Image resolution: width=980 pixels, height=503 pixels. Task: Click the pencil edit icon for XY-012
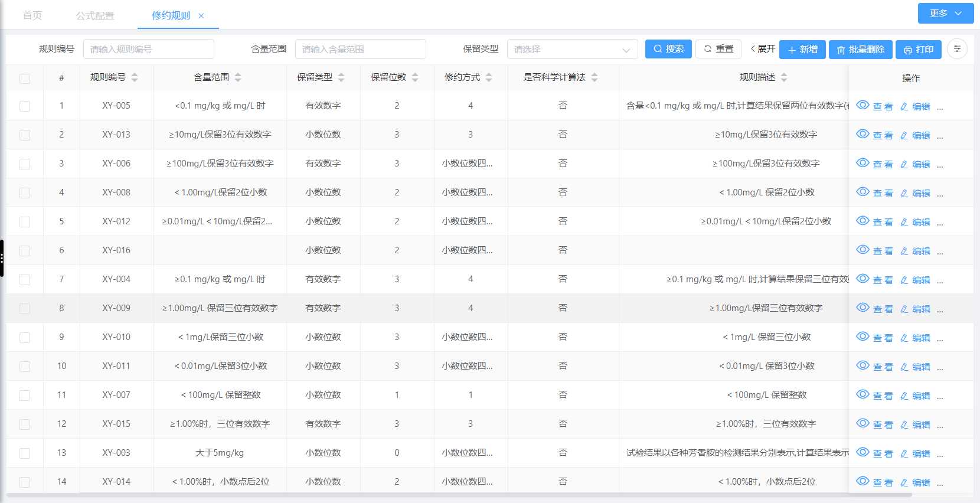coord(904,222)
